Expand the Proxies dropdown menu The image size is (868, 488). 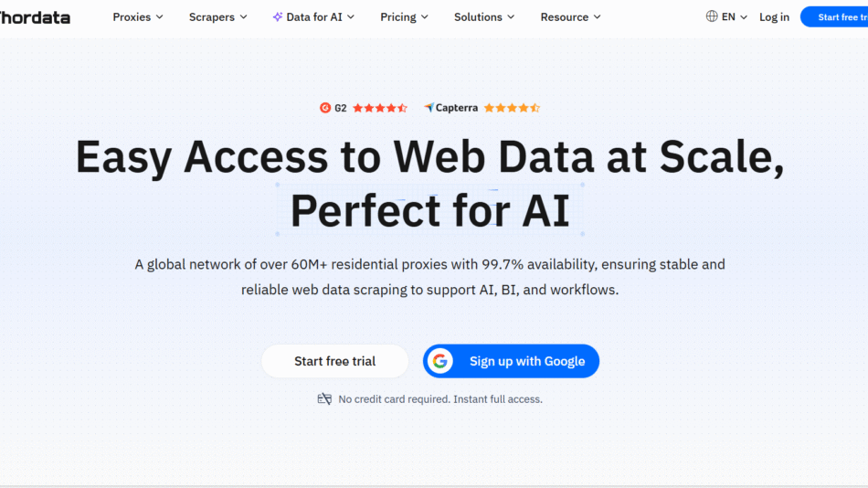pos(138,16)
